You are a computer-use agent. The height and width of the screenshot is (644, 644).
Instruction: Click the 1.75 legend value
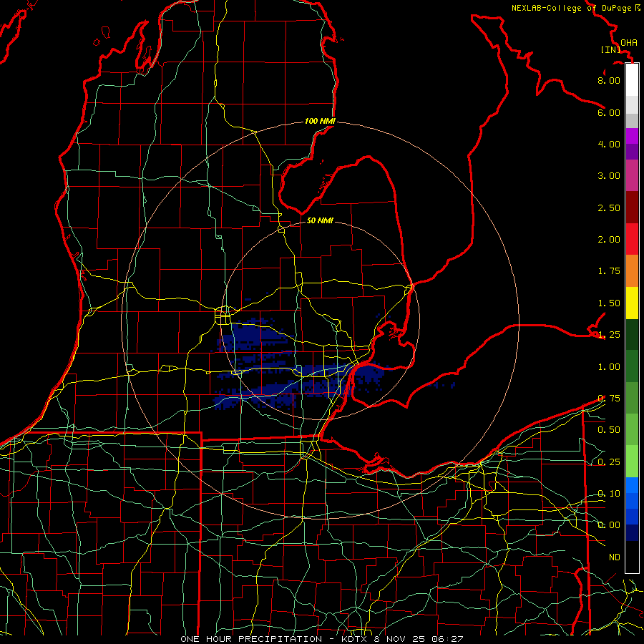(x=609, y=271)
